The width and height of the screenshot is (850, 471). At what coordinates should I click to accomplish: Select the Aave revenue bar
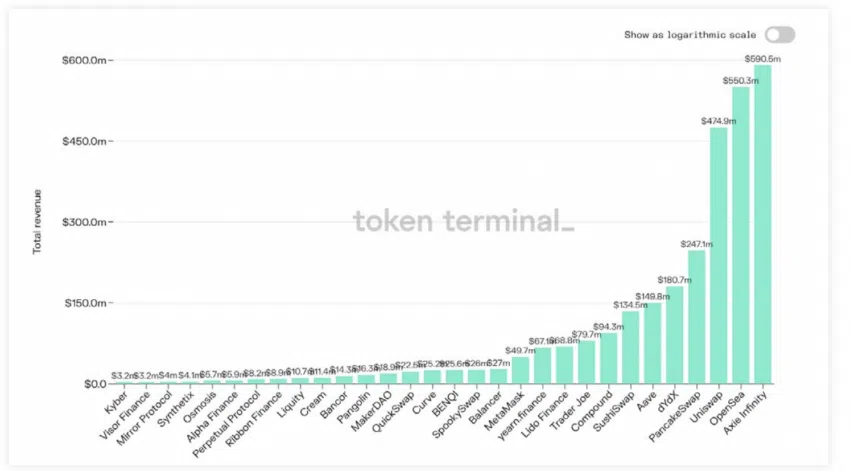(653, 343)
